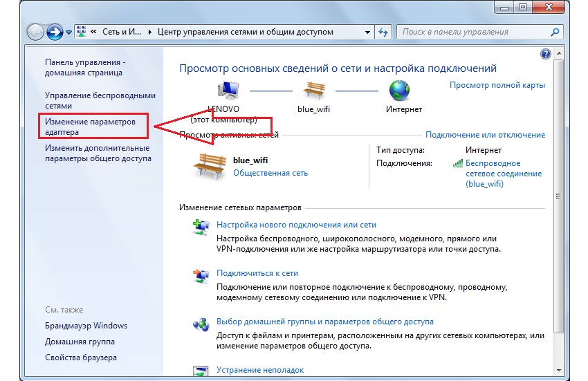Open 'Выбор домашней группы и параметров общего доступа'
Viewport: 588px width, 381px height.
(324, 322)
